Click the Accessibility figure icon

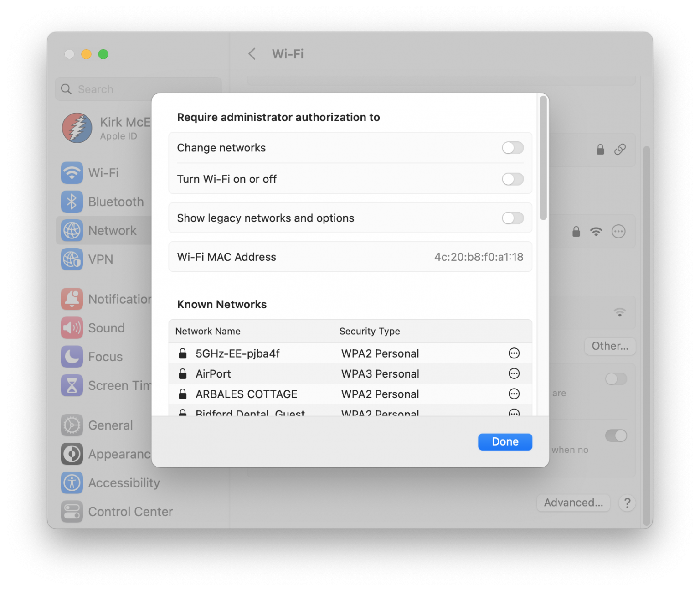coord(72,482)
